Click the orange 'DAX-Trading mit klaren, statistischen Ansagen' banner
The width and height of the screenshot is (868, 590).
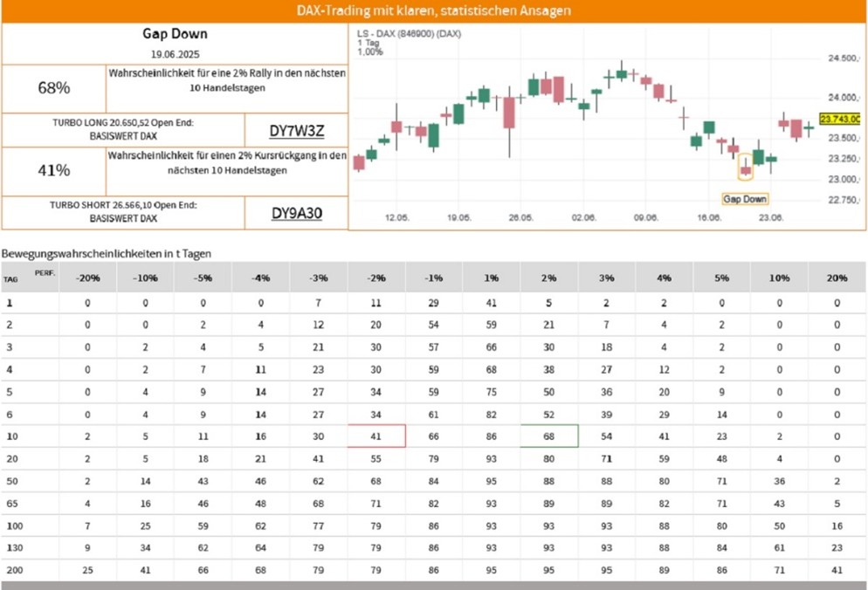click(x=434, y=10)
